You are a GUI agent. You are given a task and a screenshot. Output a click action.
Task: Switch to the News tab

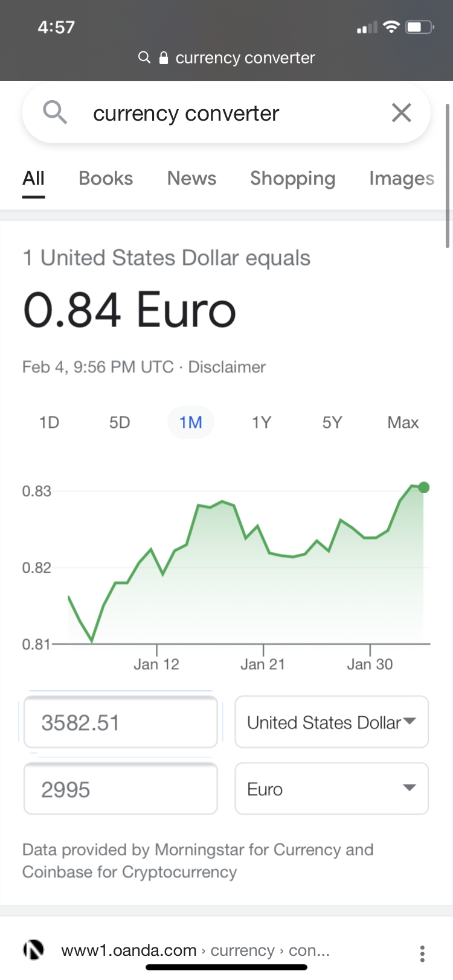pos(191,179)
